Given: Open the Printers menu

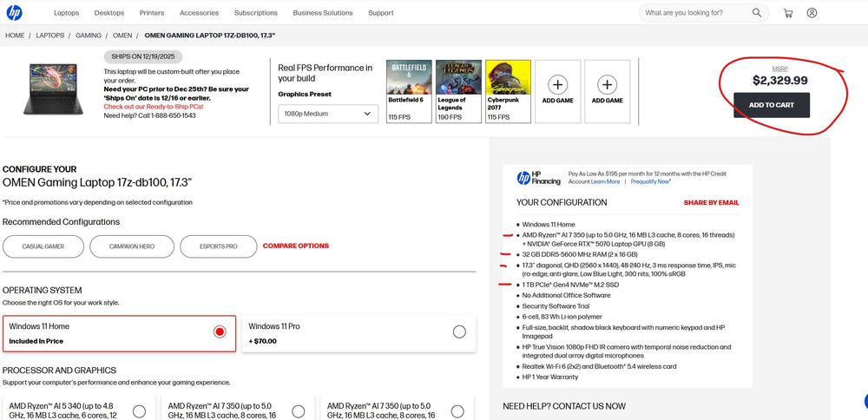Looking at the screenshot, I should click(152, 13).
